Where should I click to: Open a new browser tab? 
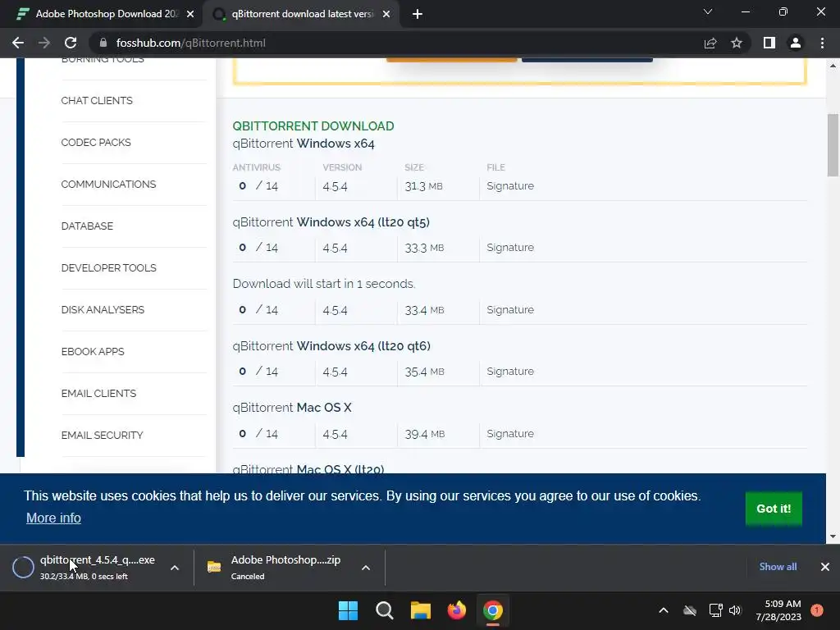pos(418,14)
